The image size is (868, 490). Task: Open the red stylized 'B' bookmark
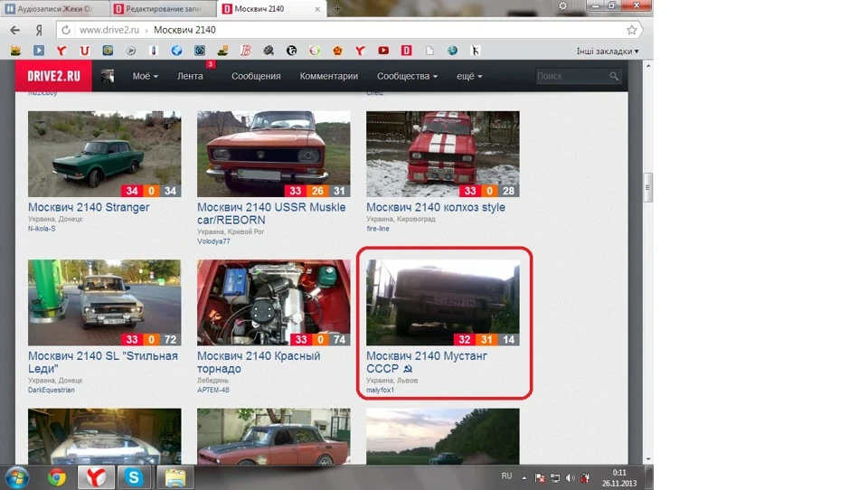(246, 51)
